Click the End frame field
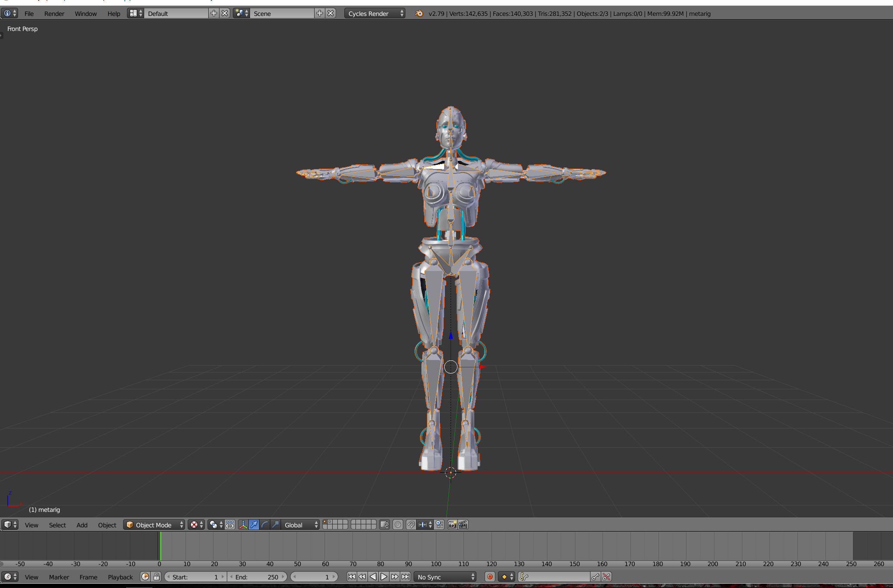 pyautogui.click(x=257, y=577)
